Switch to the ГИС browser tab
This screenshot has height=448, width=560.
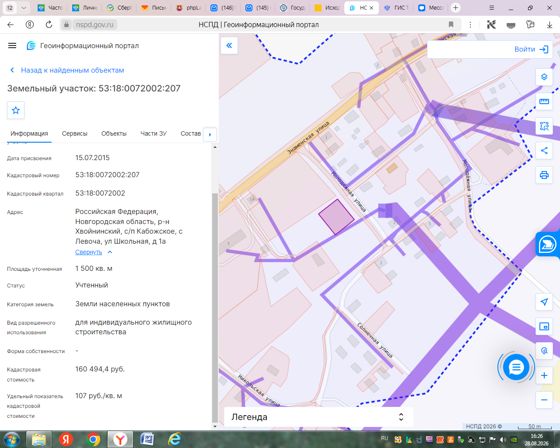click(x=395, y=8)
